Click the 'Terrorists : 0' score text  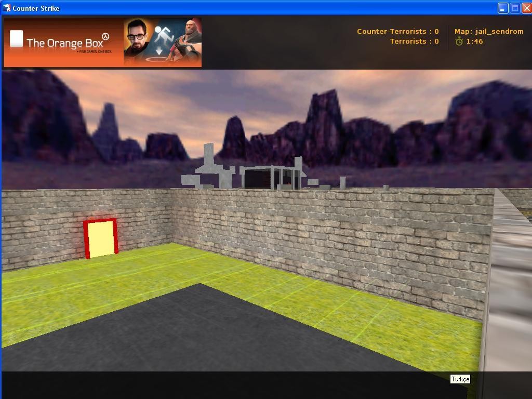tap(414, 42)
